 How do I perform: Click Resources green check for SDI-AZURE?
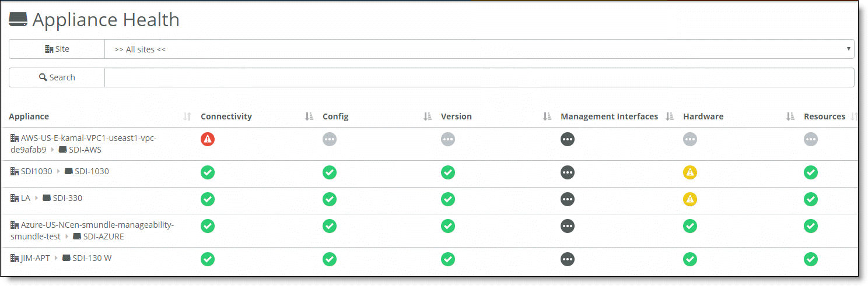pos(811,226)
